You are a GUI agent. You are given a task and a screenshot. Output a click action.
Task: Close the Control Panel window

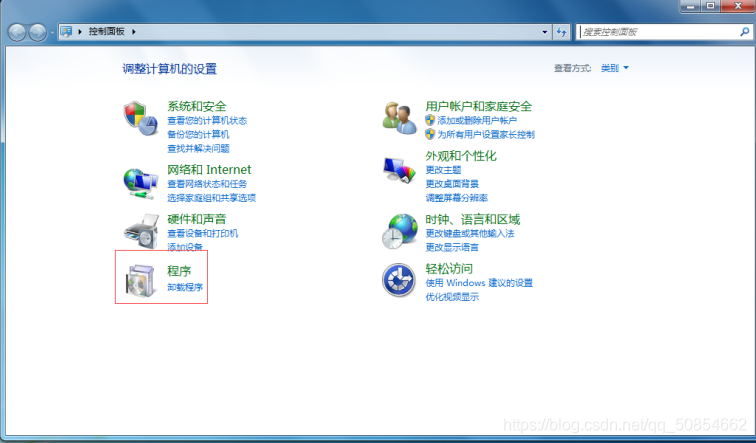pos(738,6)
